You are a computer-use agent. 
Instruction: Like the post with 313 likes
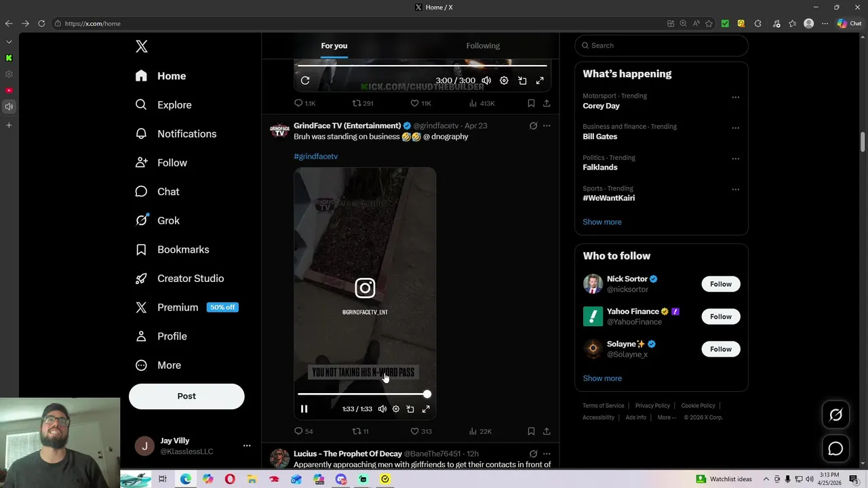click(421, 431)
